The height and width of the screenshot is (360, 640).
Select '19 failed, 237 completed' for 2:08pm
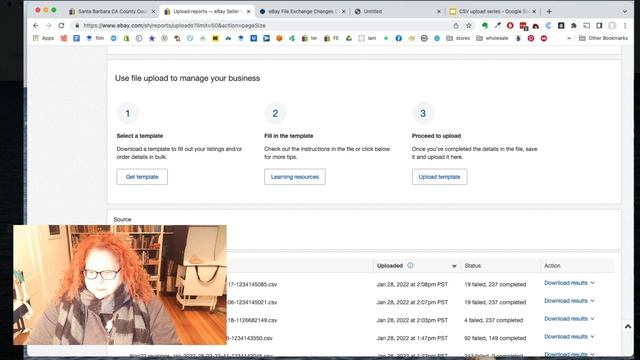tap(495, 284)
